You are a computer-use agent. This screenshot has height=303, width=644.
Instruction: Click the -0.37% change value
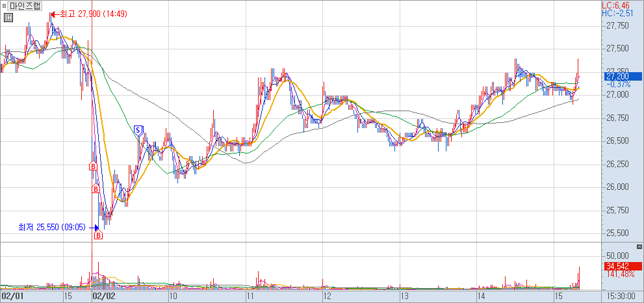618,85
